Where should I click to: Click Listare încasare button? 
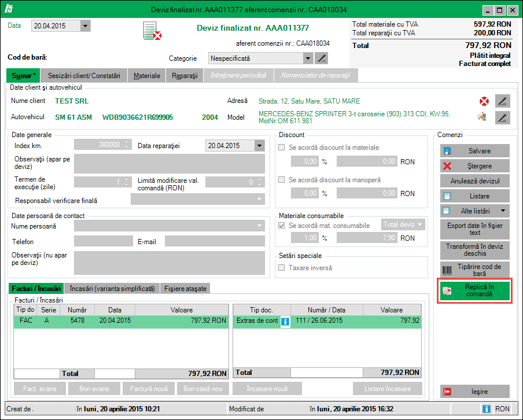(x=387, y=389)
